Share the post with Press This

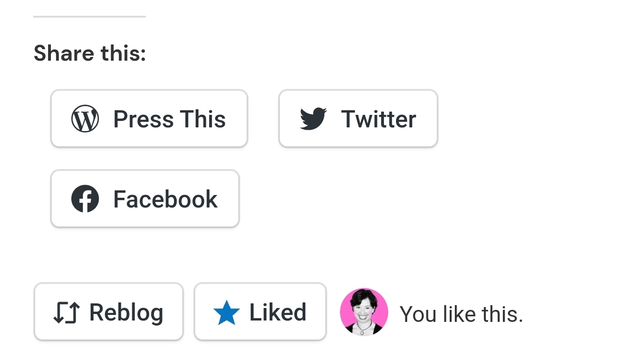(149, 119)
